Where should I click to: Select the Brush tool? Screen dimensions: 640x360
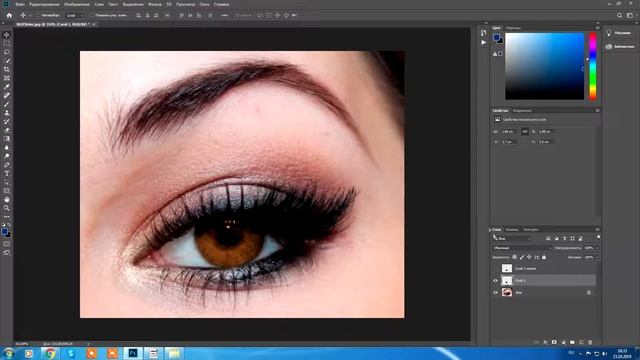(x=7, y=104)
